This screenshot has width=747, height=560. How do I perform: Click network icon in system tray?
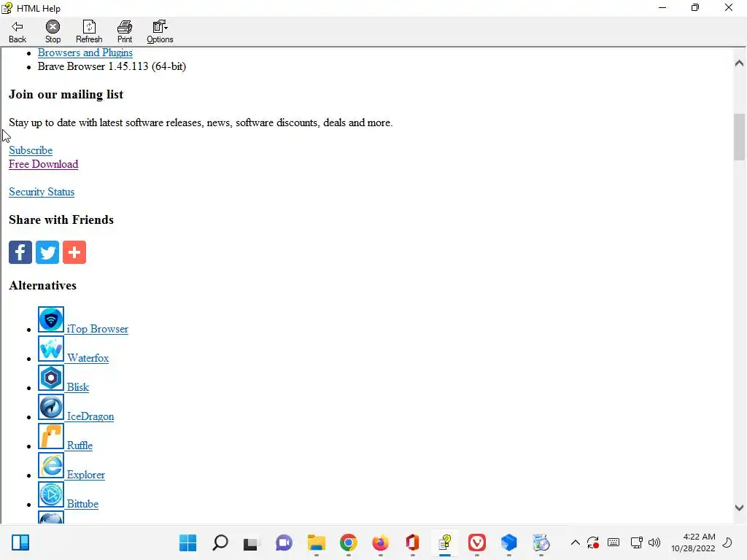(x=636, y=542)
